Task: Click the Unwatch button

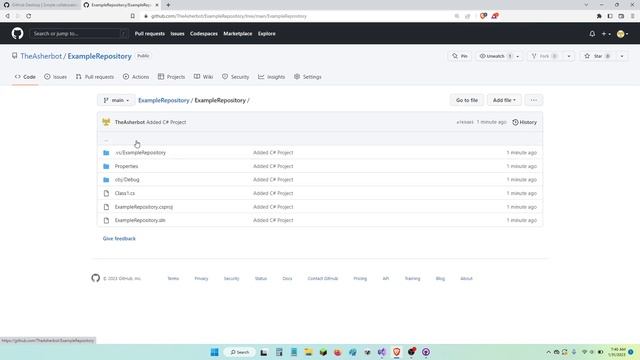Action: pos(494,56)
